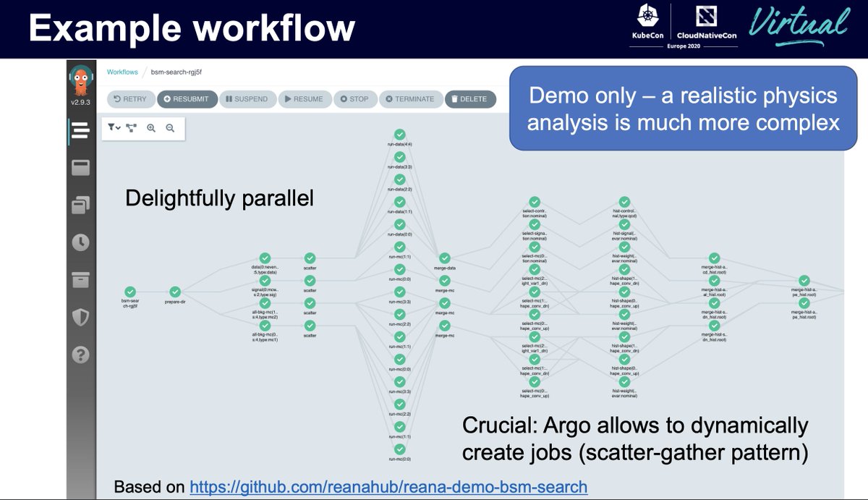Screen dimensions: 868x500
Task: Select the all-bkg-mc type:mc1 node
Action: (x=265, y=326)
